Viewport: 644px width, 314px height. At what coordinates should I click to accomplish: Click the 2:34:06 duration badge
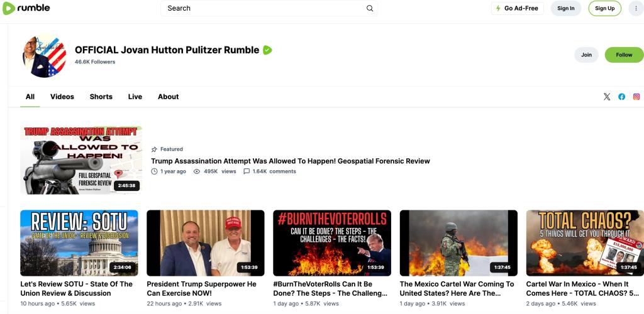click(x=123, y=268)
